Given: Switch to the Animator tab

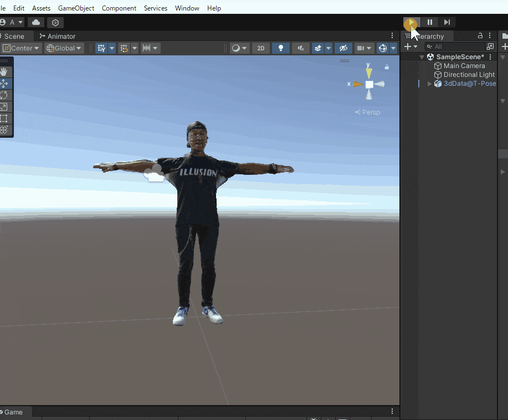Looking at the screenshot, I should tap(58, 36).
